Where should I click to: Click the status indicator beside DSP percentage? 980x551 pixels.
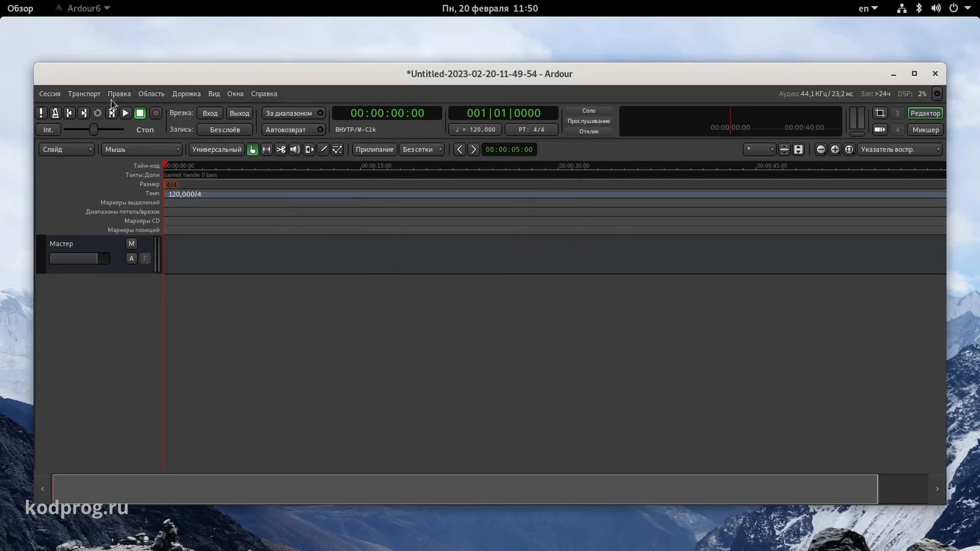coord(937,94)
